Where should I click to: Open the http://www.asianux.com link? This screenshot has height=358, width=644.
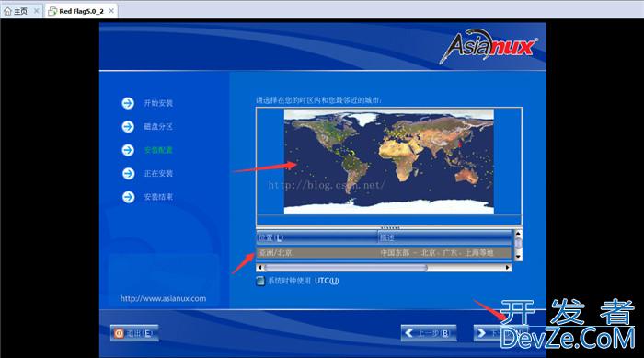(163, 299)
